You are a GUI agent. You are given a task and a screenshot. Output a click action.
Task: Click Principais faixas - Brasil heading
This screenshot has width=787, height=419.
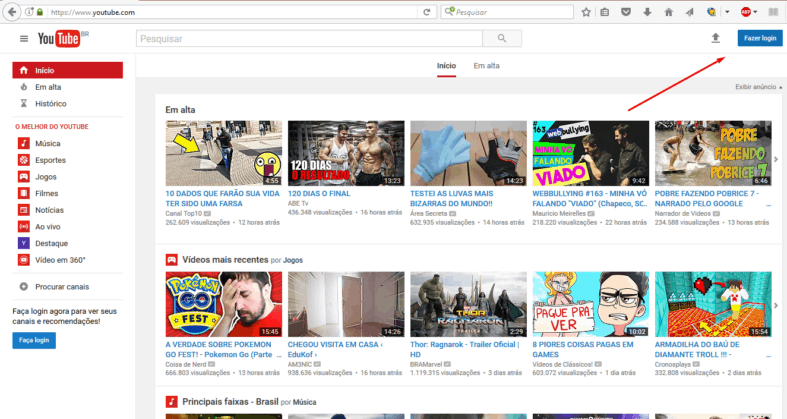pos(230,402)
